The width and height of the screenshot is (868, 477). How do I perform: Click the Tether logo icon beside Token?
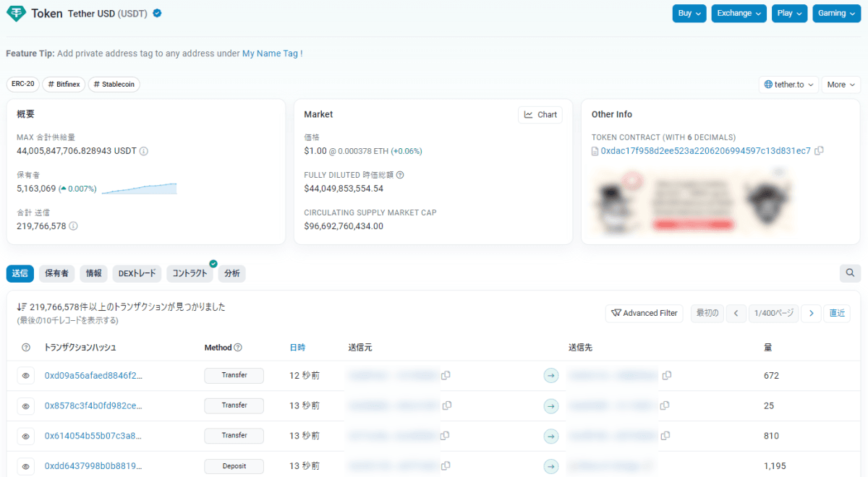coord(16,13)
